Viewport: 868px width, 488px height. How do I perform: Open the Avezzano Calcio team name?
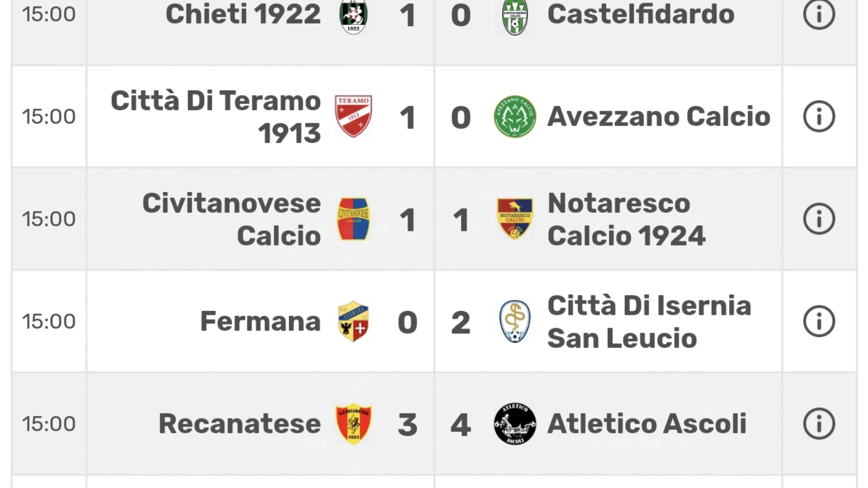coord(659,117)
